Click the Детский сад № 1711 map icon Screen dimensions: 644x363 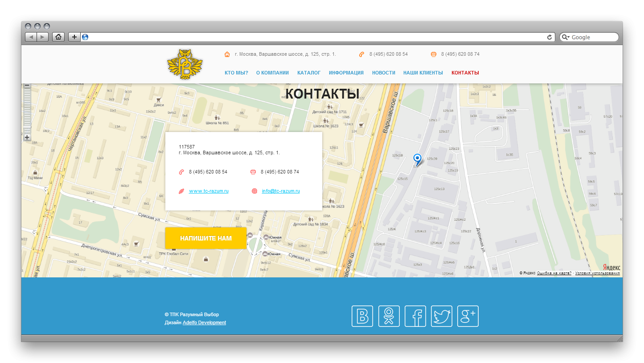(x=330, y=107)
